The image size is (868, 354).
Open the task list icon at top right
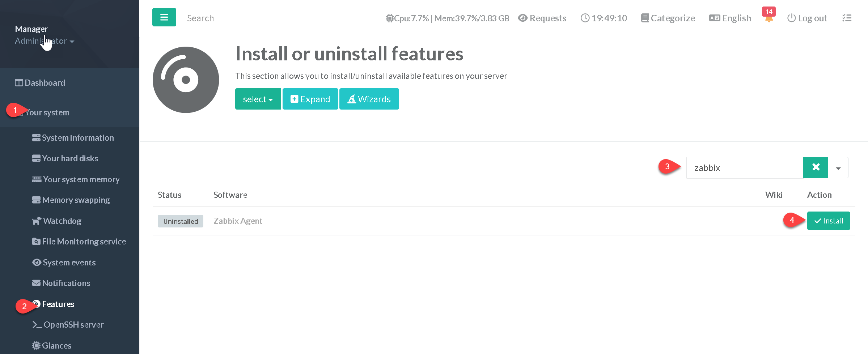847,18
